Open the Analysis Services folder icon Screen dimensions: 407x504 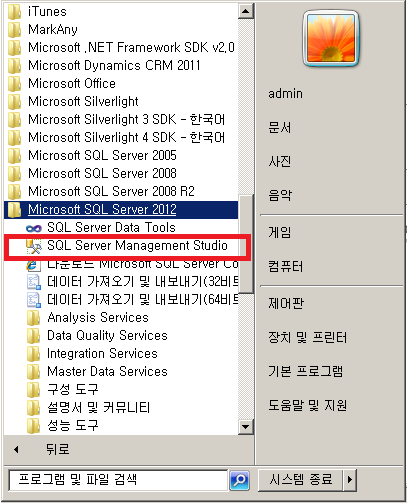(33, 318)
